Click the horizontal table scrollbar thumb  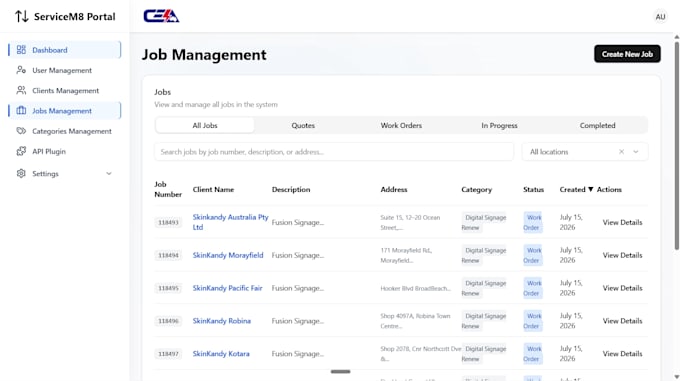click(340, 371)
